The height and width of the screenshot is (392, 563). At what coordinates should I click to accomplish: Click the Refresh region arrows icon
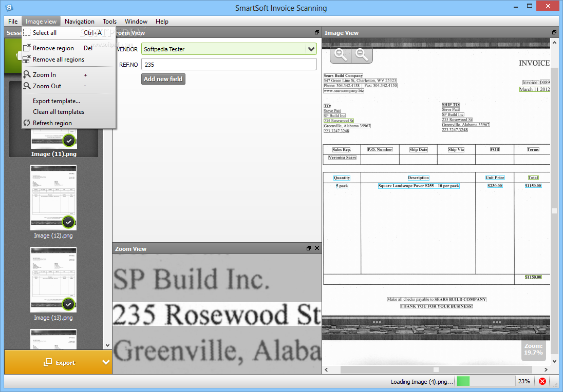[27, 123]
